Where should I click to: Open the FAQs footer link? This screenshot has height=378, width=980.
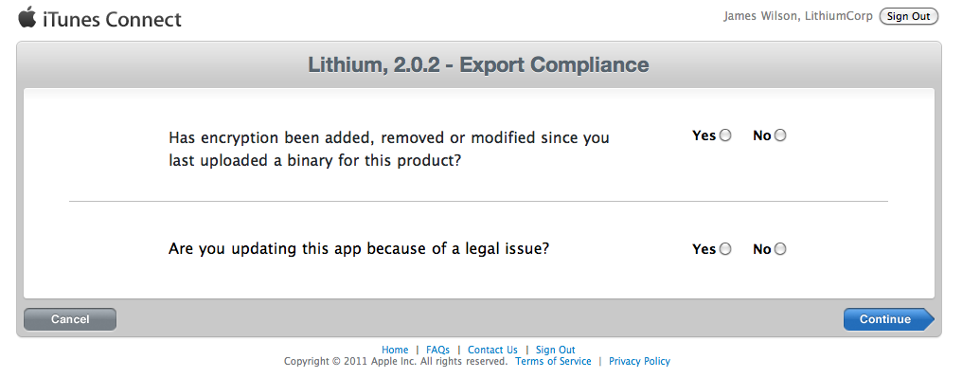[x=437, y=350]
